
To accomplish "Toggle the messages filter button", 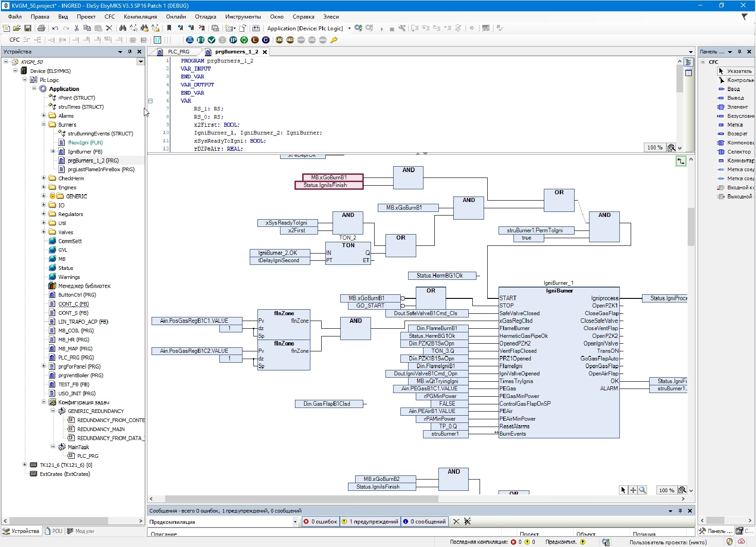I will [x=425, y=522].
